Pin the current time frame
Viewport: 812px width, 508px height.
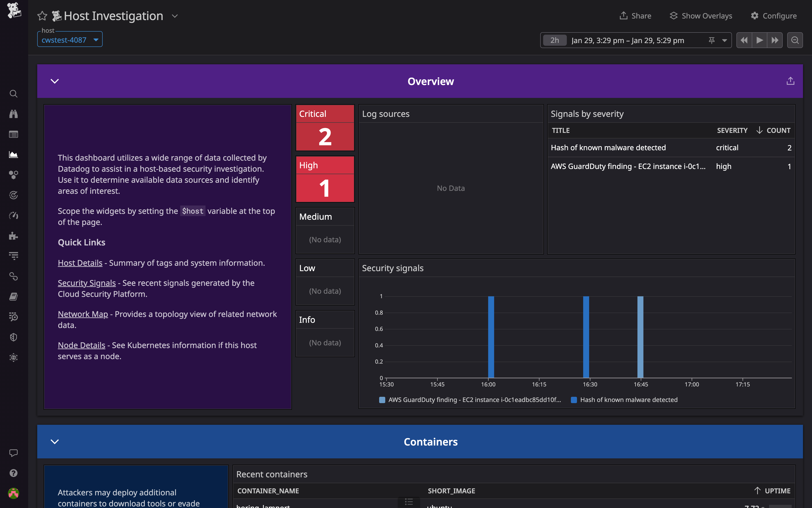pos(712,40)
